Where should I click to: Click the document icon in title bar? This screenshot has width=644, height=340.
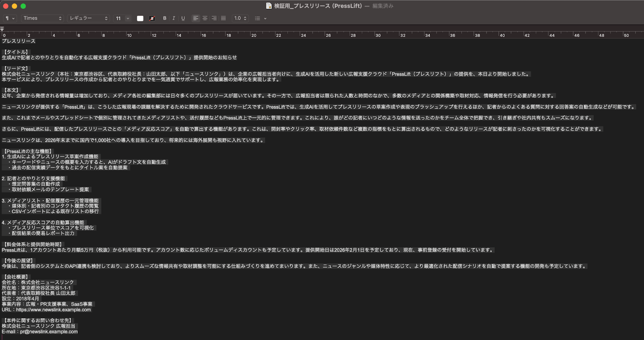(x=269, y=6)
